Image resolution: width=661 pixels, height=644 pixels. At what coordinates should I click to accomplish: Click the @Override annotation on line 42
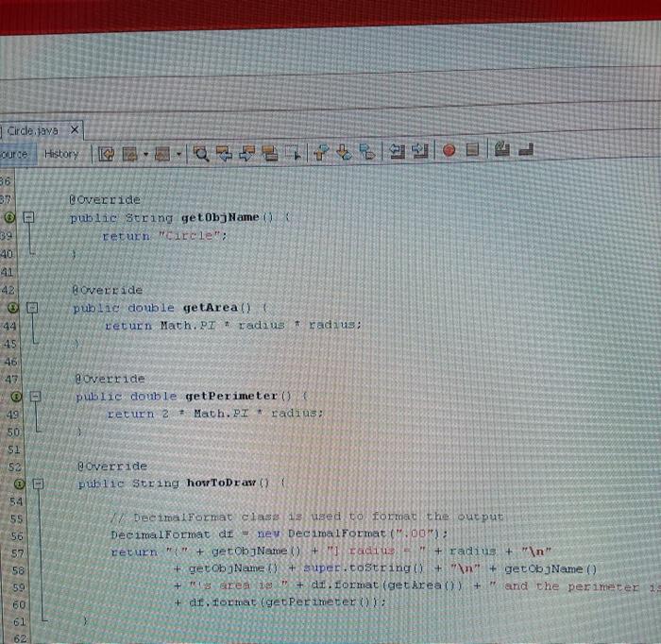107,290
